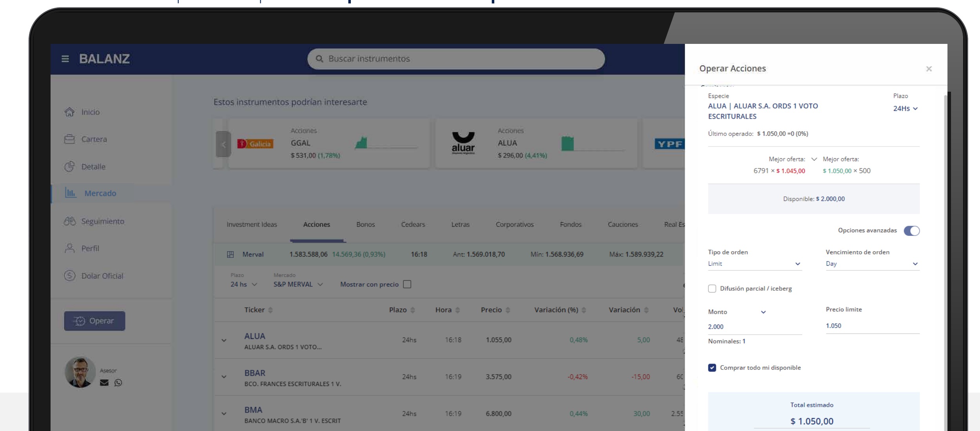Open Dolar Oficial from sidebar
The width and height of the screenshot is (980, 431).
click(x=102, y=276)
